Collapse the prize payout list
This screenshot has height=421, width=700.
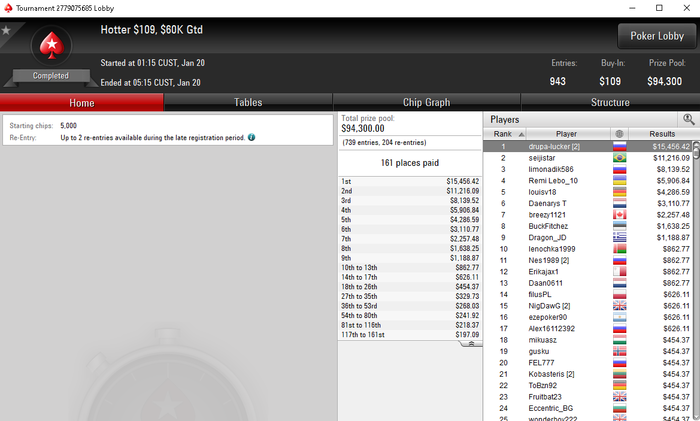[471, 344]
